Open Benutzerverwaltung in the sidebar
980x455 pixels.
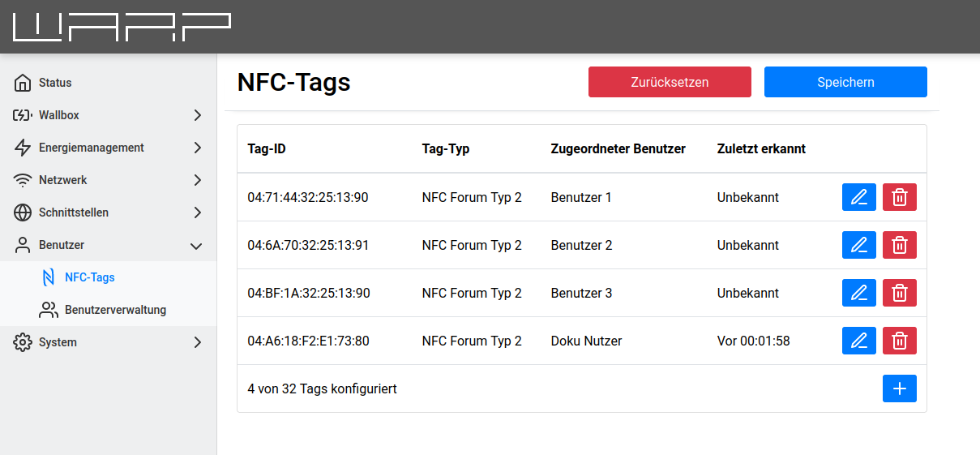tap(115, 310)
